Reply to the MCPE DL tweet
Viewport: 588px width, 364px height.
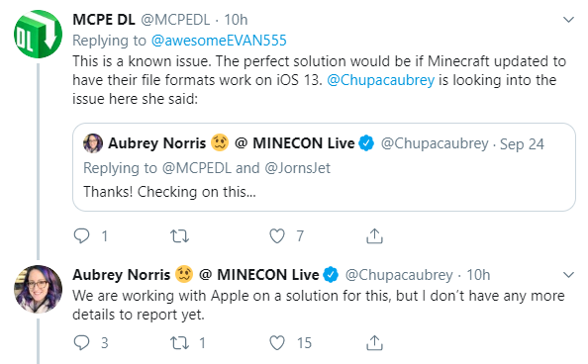pyautogui.click(x=81, y=236)
